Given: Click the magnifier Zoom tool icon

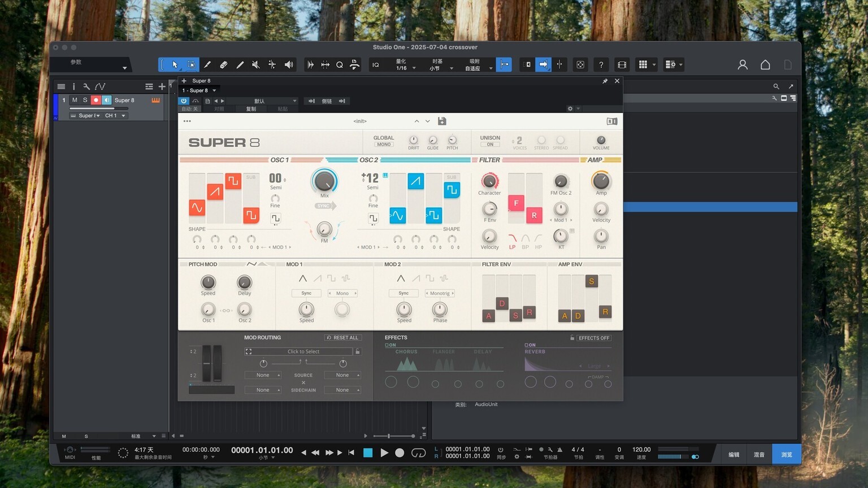Looking at the screenshot, I should point(340,65).
